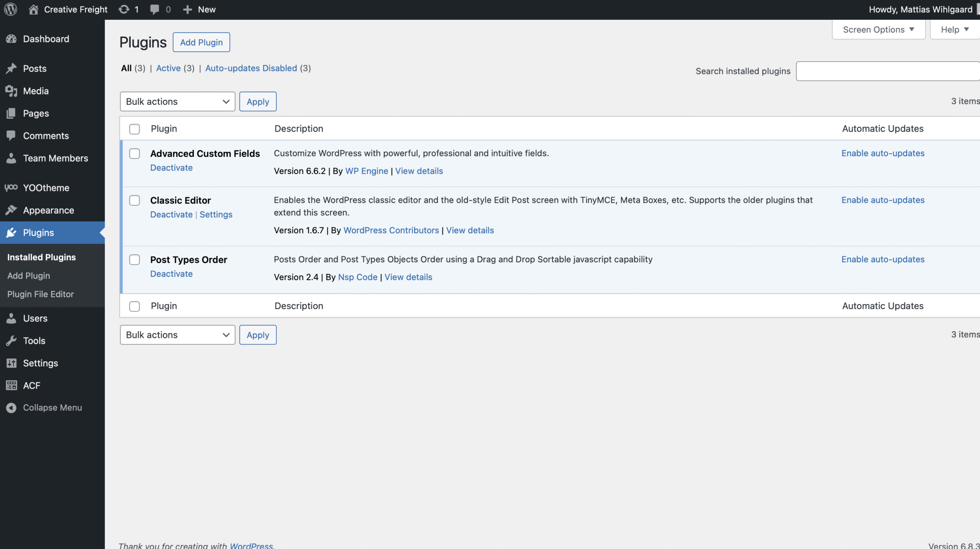Open the ACF sidebar icon
Screen dimensions: 980x549
[x=11, y=386]
